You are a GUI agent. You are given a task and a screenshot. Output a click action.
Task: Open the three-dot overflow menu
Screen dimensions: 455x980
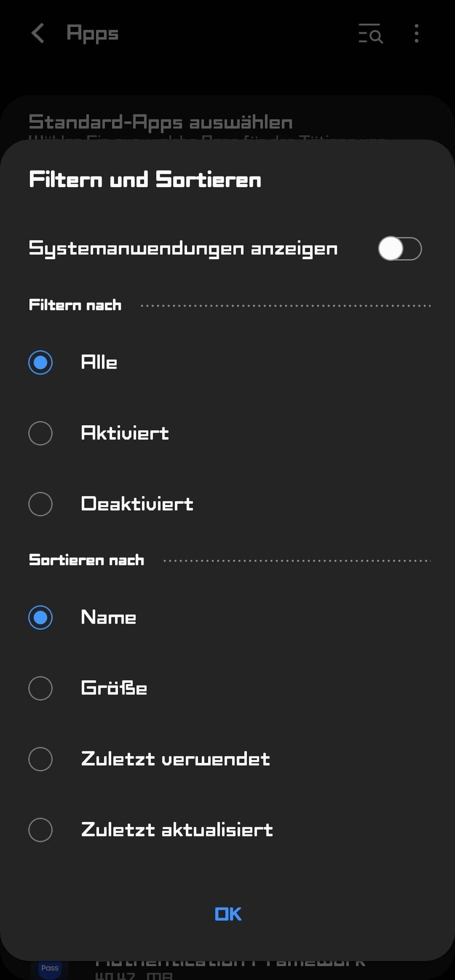(416, 34)
